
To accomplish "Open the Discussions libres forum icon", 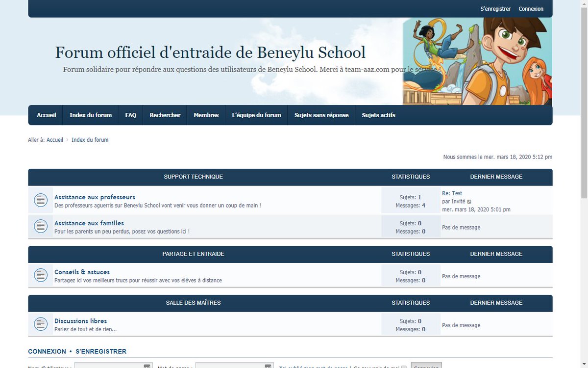I will (41, 324).
